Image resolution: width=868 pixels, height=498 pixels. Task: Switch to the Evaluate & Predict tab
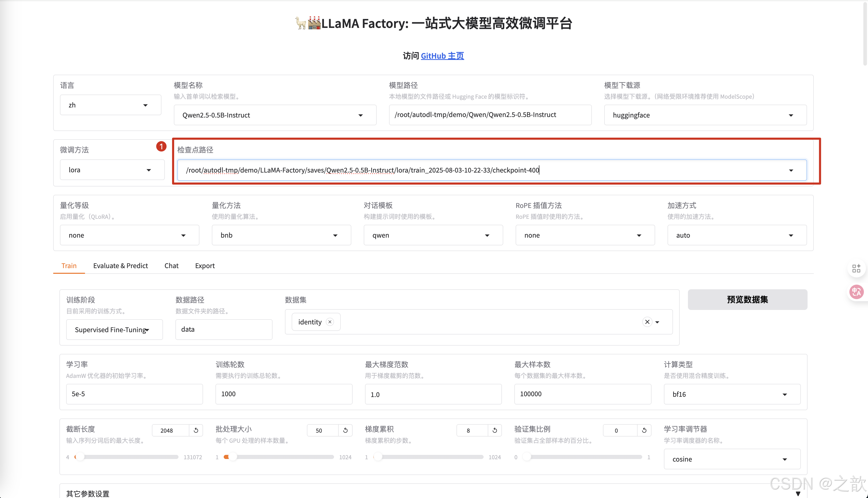click(120, 266)
